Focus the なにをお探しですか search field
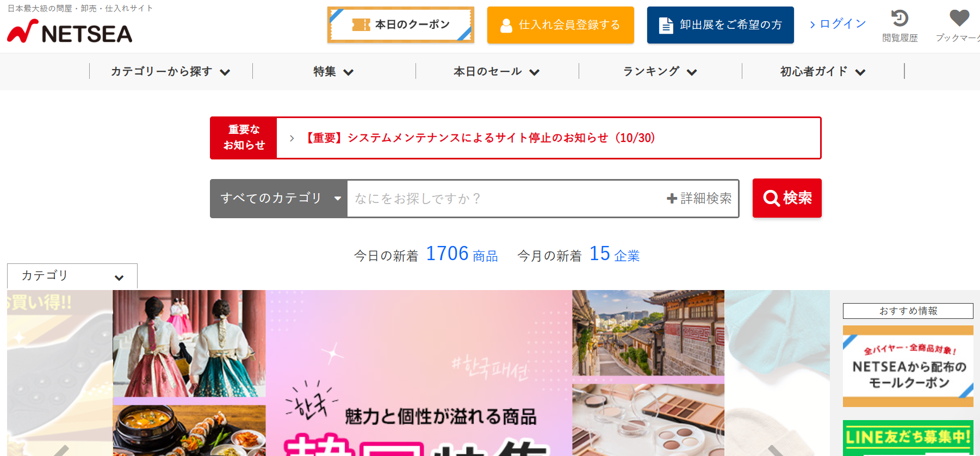Screen dimensions: 980x456 click(506, 199)
